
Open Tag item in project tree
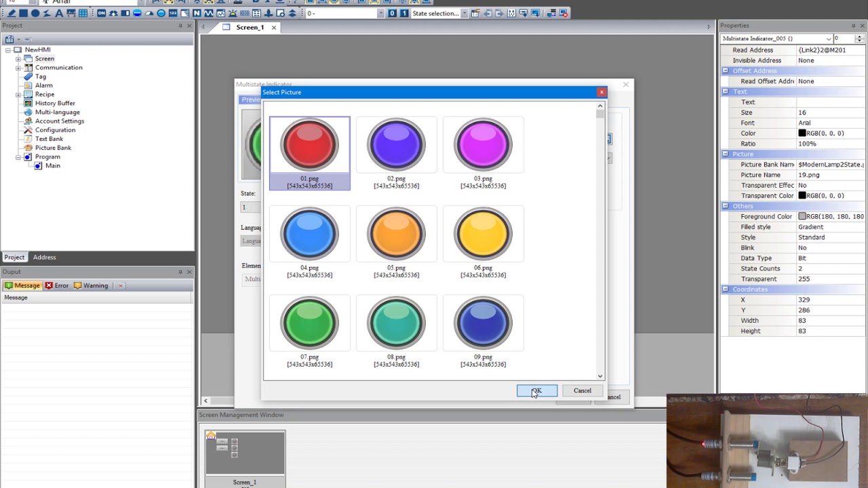pos(41,77)
